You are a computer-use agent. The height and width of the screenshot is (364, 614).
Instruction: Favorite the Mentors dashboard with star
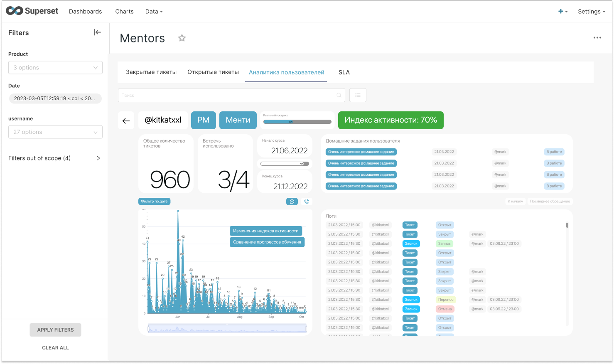pyautogui.click(x=182, y=38)
